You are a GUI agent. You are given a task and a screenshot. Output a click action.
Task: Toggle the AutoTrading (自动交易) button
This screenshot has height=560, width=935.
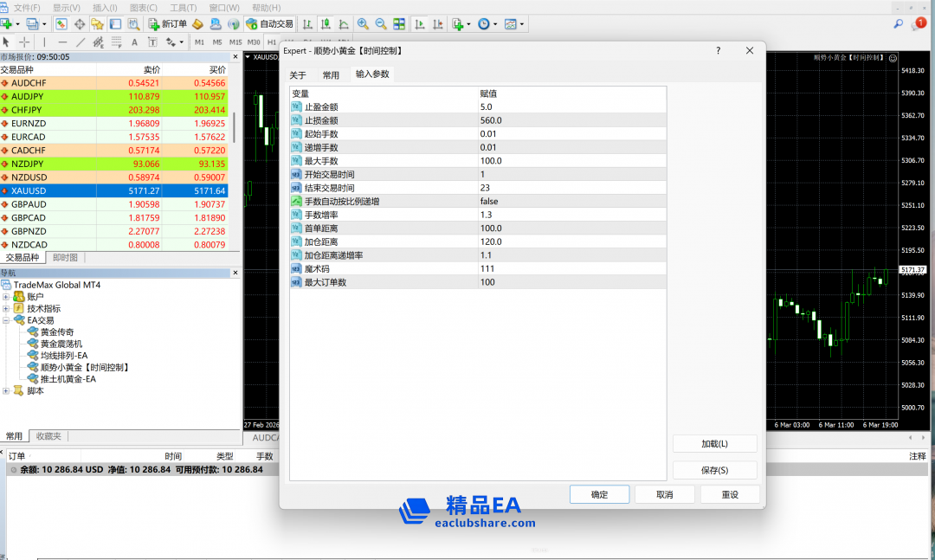click(x=269, y=24)
